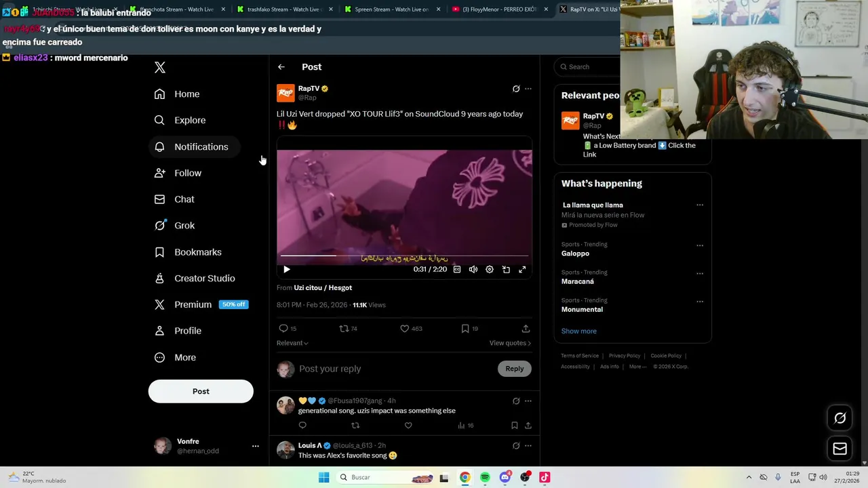
Task: Click the video progress bar
Action: (404, 256)
